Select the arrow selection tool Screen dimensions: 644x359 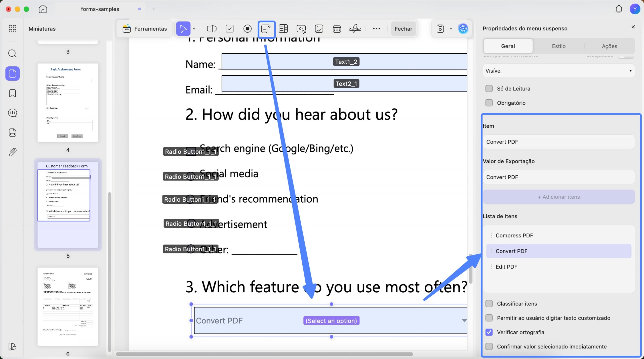(x=183, y=29)
